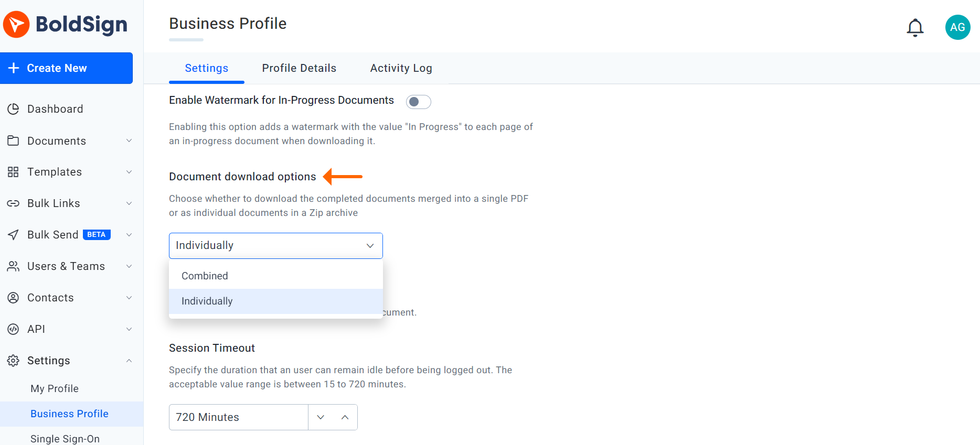Click the Templates grid icon
The width and height of the screenshot is (980, 445).
point(13,172)
